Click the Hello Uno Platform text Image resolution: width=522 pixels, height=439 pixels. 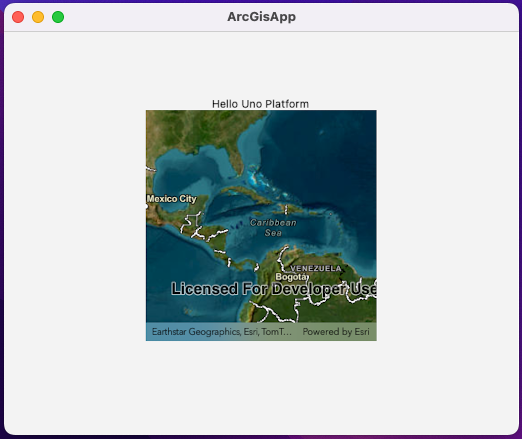pyautogui.click(x=260, y=104)
